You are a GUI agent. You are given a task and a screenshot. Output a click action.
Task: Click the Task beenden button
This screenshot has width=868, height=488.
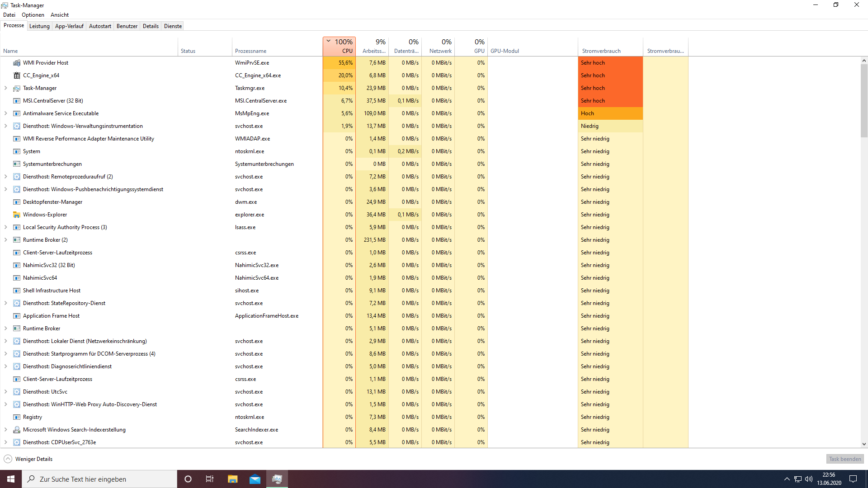[844, 459]
